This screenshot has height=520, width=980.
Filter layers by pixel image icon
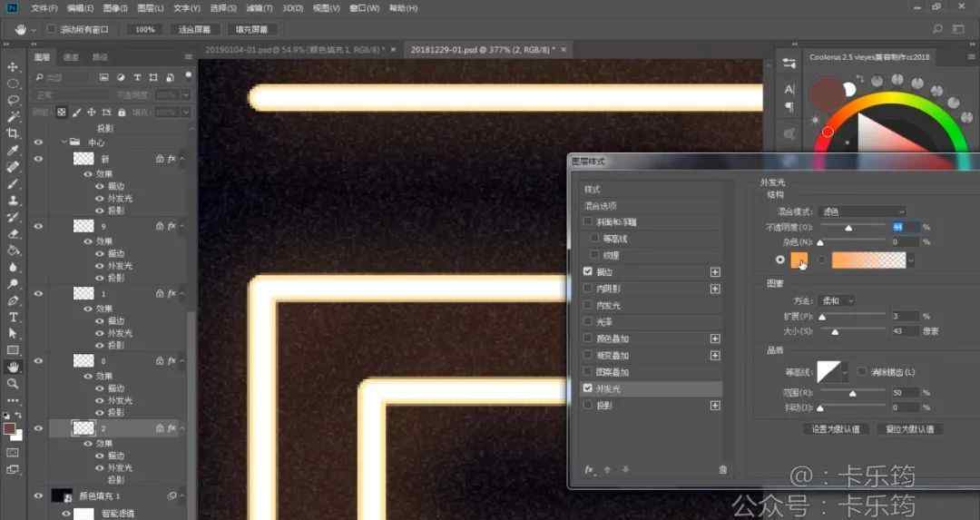coord(103,77)
